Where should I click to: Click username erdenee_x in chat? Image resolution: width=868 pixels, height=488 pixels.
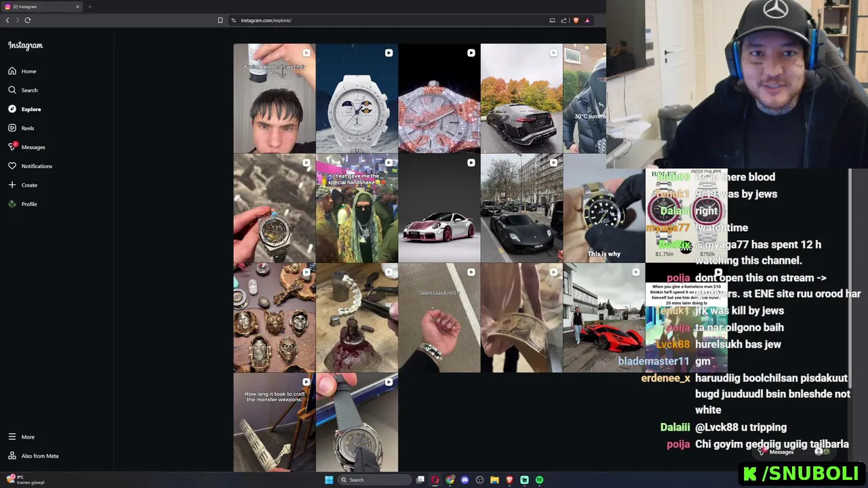665,378
